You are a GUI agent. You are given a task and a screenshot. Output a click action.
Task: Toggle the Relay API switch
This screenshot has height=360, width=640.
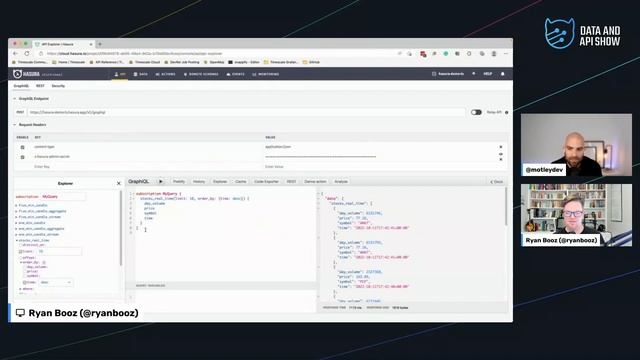tap(476, 112)
